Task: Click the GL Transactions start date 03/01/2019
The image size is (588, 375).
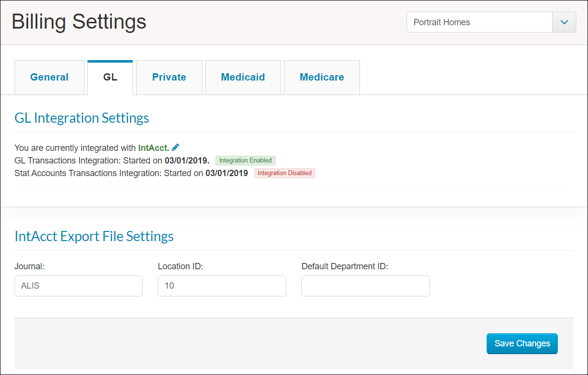Action: point(187,160)
